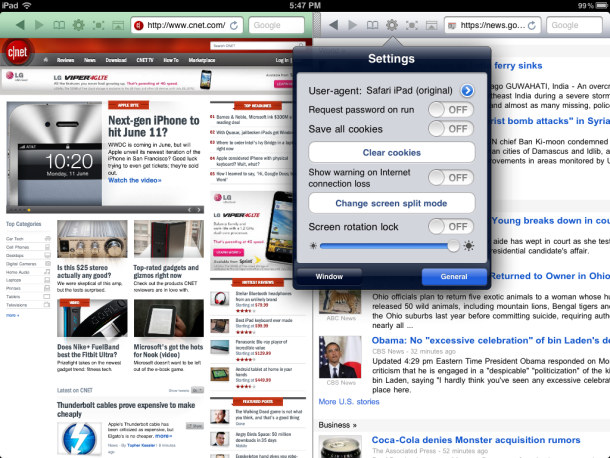The width and height of the screenshot is (610, 458).
Task: Toggle fullscreen icon in left browser pane
Action: (x=98, y=25)
